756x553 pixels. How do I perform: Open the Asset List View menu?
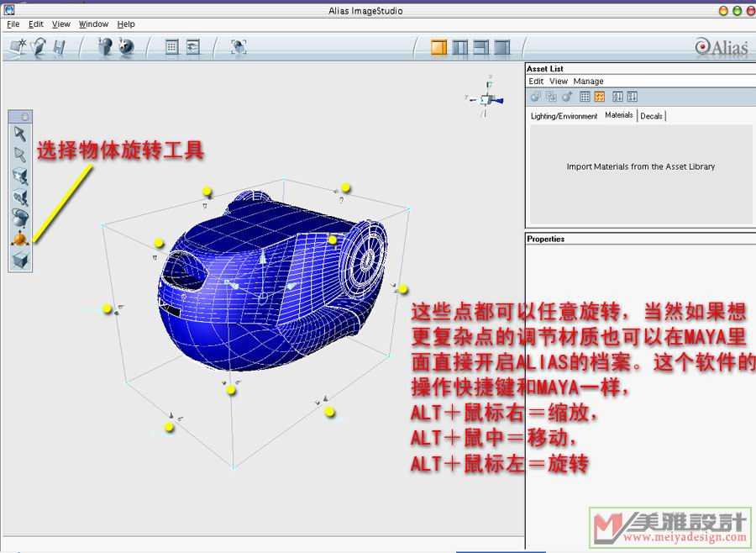coord(559,81)
